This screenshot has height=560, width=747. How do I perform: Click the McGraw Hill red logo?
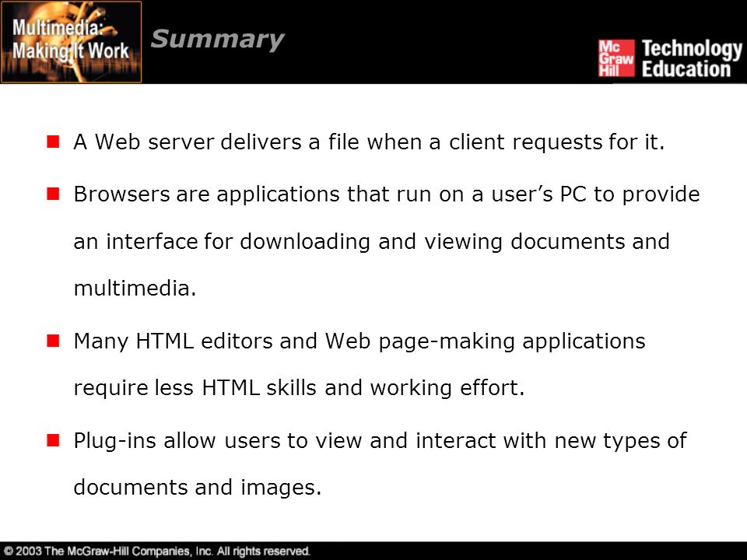616,58
